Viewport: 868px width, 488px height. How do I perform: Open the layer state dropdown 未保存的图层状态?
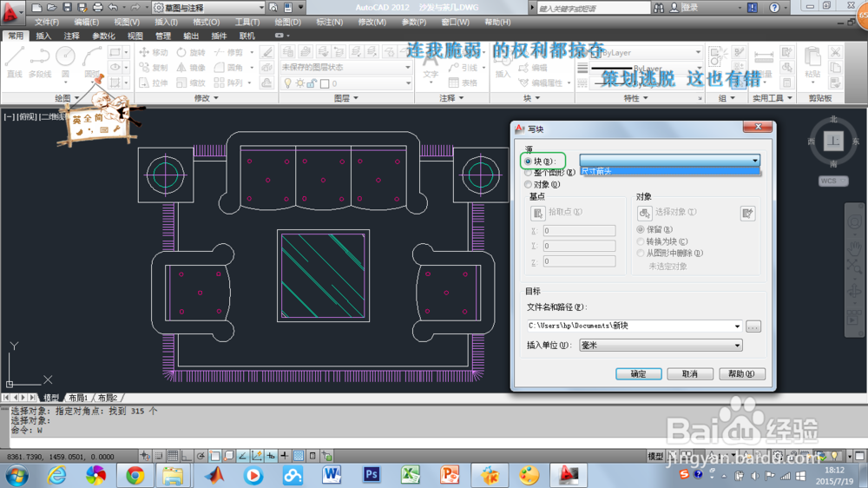pyautogui.click(x=346, y=68)
